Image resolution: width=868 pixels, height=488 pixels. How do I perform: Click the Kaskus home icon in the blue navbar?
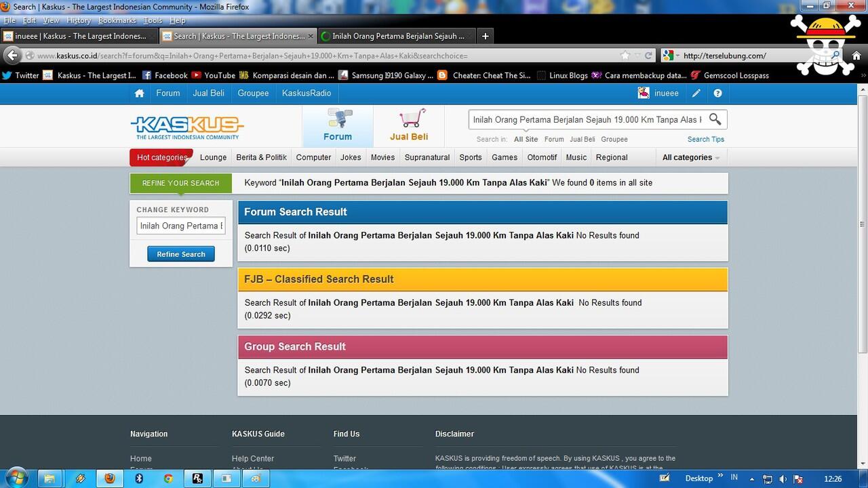click(139, 94)
